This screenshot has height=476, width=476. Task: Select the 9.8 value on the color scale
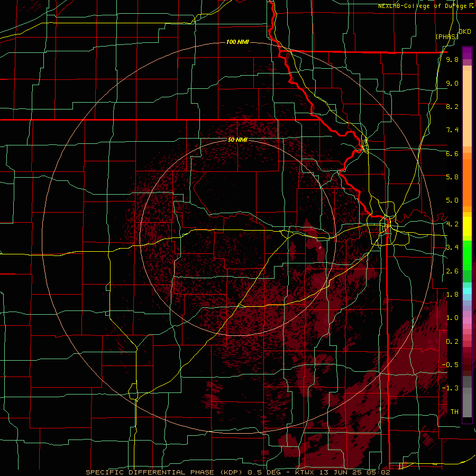(452, 59)
